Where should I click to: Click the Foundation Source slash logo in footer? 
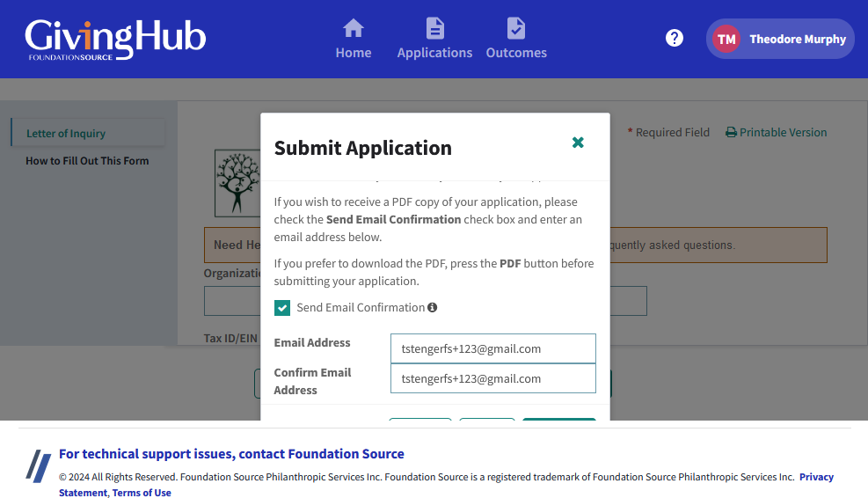pyautogui.click(x=39, y=465)
